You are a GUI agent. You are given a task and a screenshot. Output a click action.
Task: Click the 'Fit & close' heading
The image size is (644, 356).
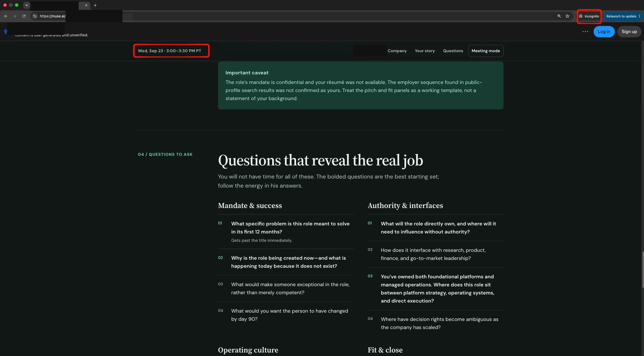pyautogui.click(x=385, y=350)
